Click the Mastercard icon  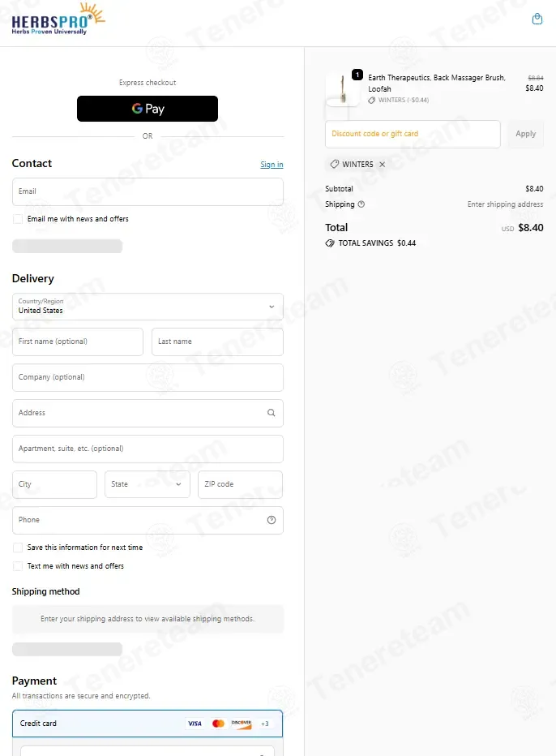click(218, 724)
